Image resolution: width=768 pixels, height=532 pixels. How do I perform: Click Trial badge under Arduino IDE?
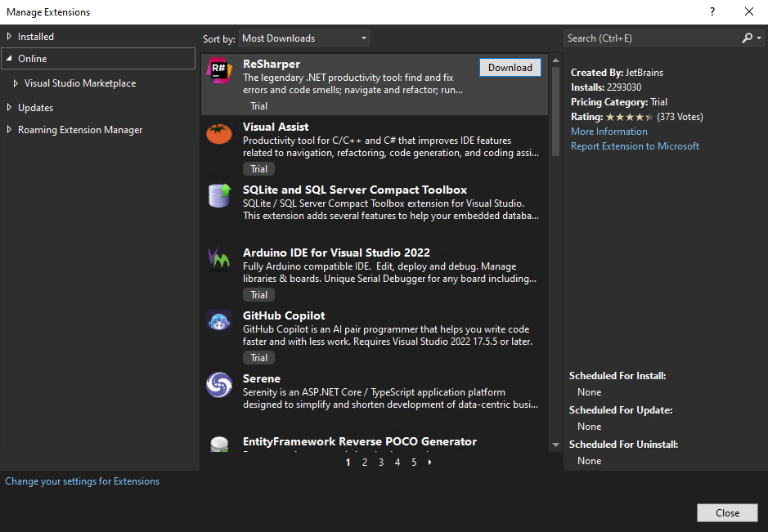pos(258,295)
